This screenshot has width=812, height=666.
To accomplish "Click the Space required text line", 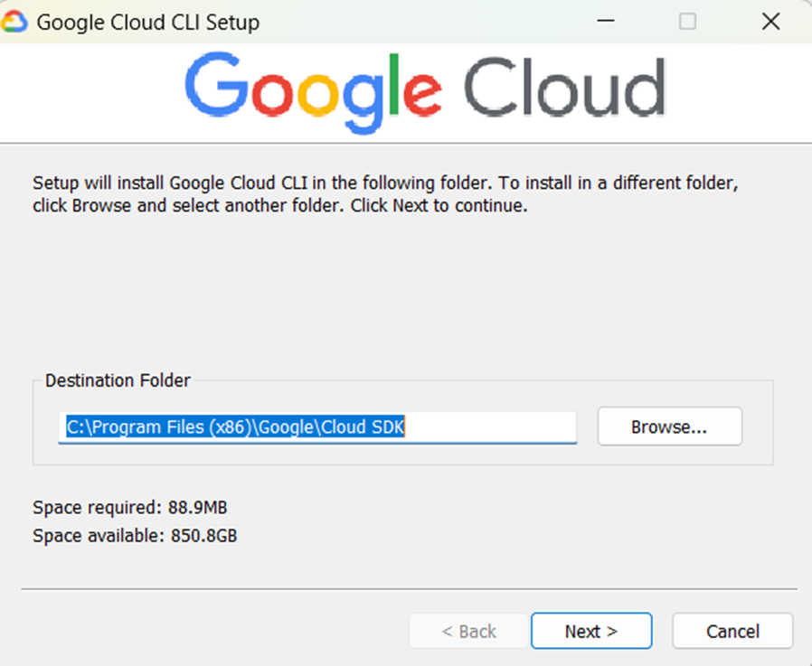I will tap(129, 507).
